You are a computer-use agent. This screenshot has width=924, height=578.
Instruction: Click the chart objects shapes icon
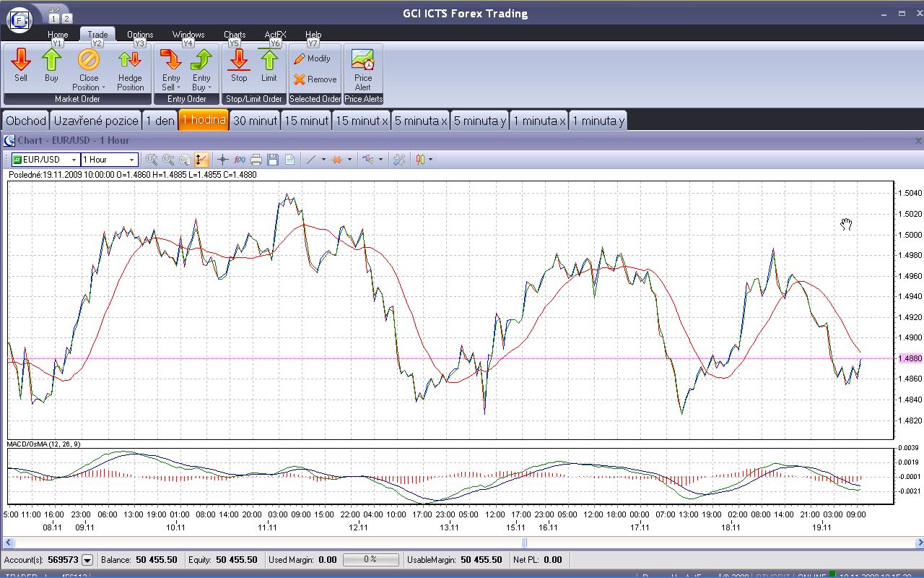coord(368,160)
